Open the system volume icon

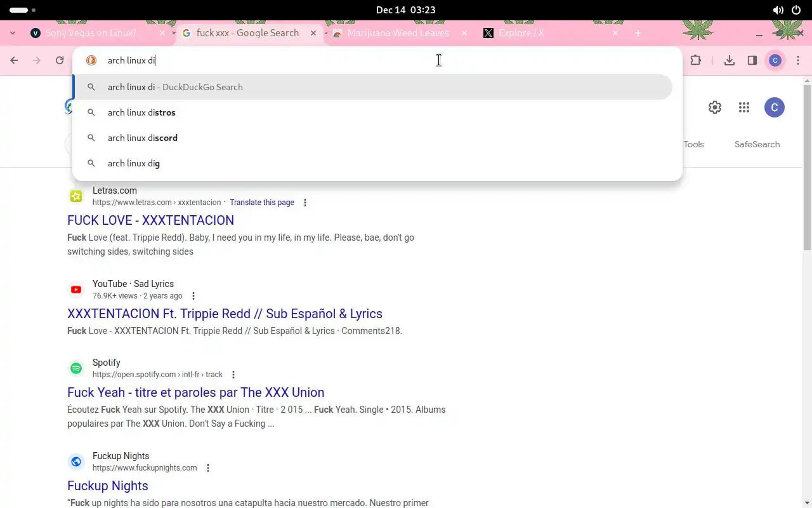click(778, 10)
